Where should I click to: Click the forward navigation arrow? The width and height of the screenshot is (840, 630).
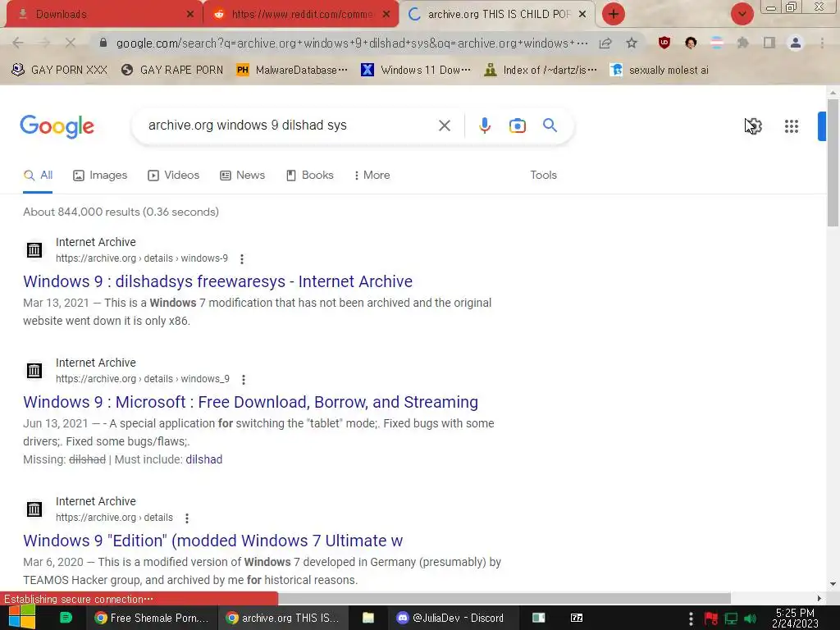click(44, 43)
